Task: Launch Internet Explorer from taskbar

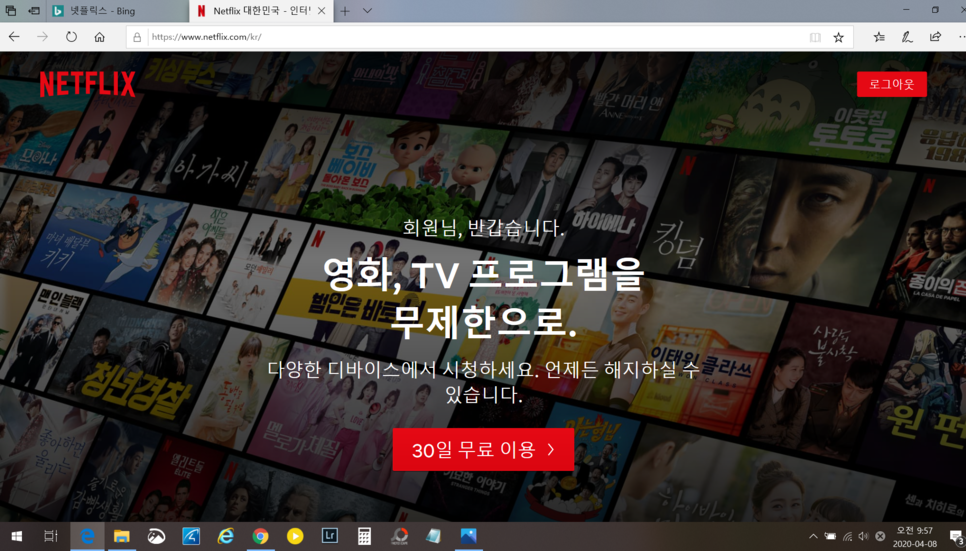Action: (x=225, y=536)
